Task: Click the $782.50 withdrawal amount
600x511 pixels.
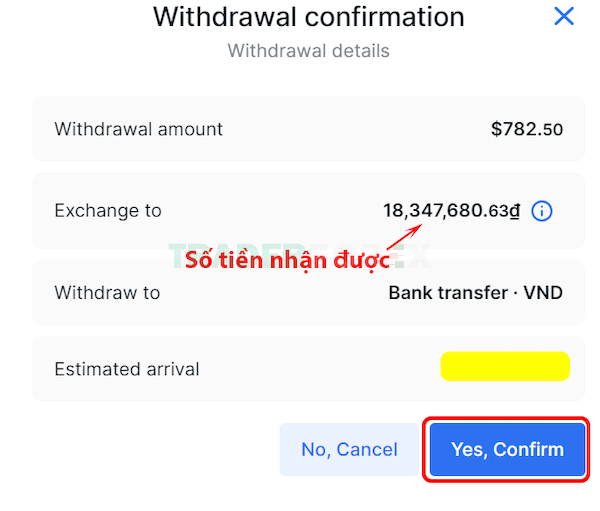Action: coord(527,129)
